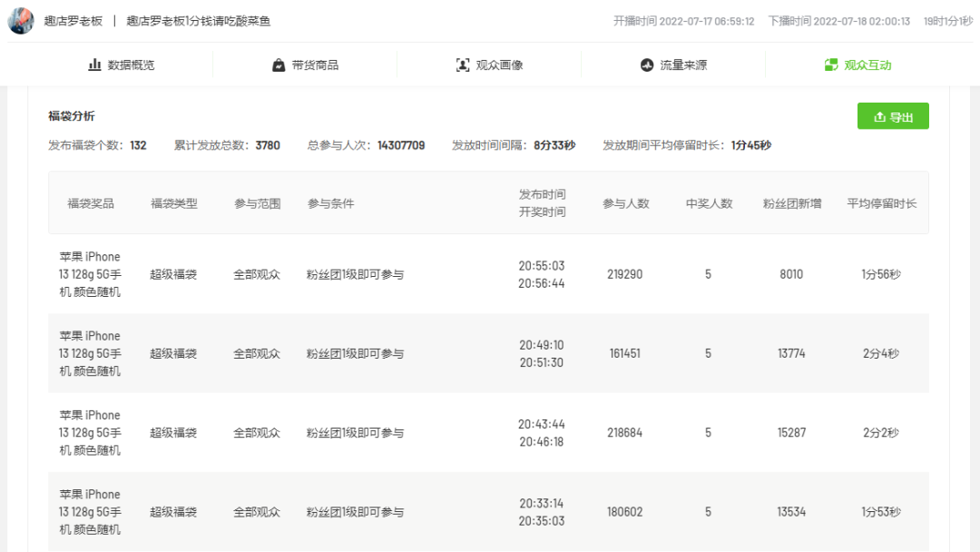
Task: Click publish time 20:49:10
Action: click(541, 345)
